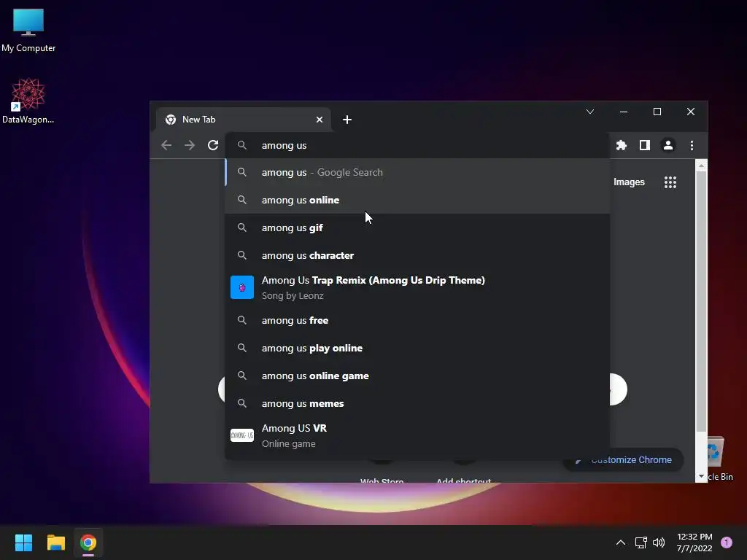Click the page scrollbar down arrow
Screen dimensions: 747x560
pos(701,476)
